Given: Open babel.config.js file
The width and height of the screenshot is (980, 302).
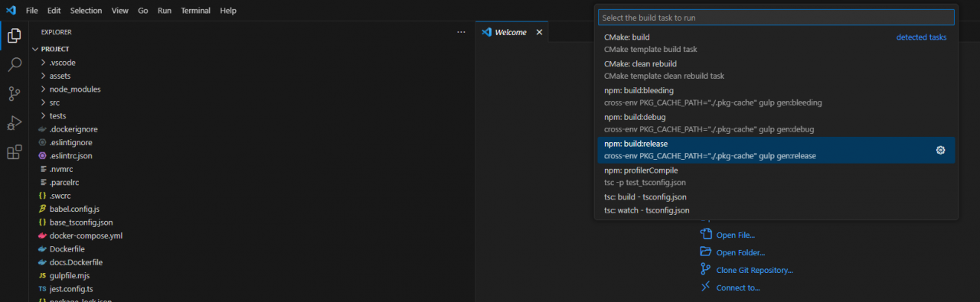Looking at the screenshot, I should point(252,209).
